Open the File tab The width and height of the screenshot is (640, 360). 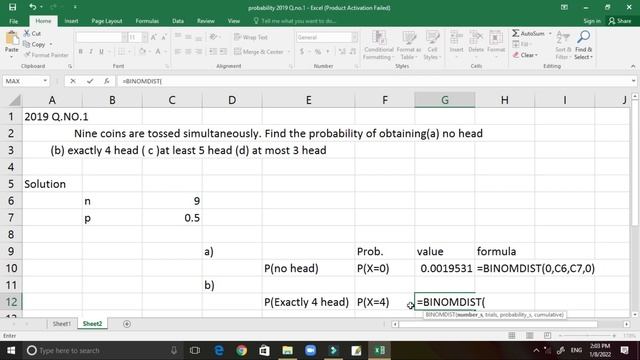tap(13, 21)
